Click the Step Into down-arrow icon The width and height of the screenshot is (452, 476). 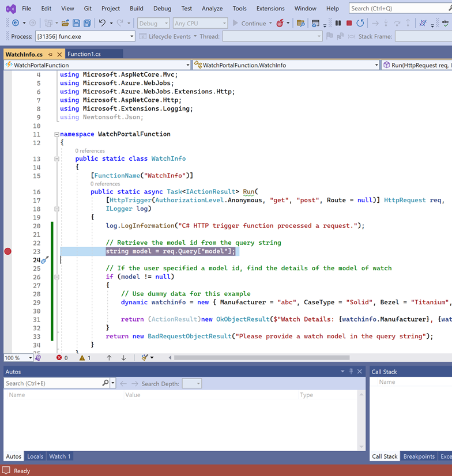pos(386,23)
